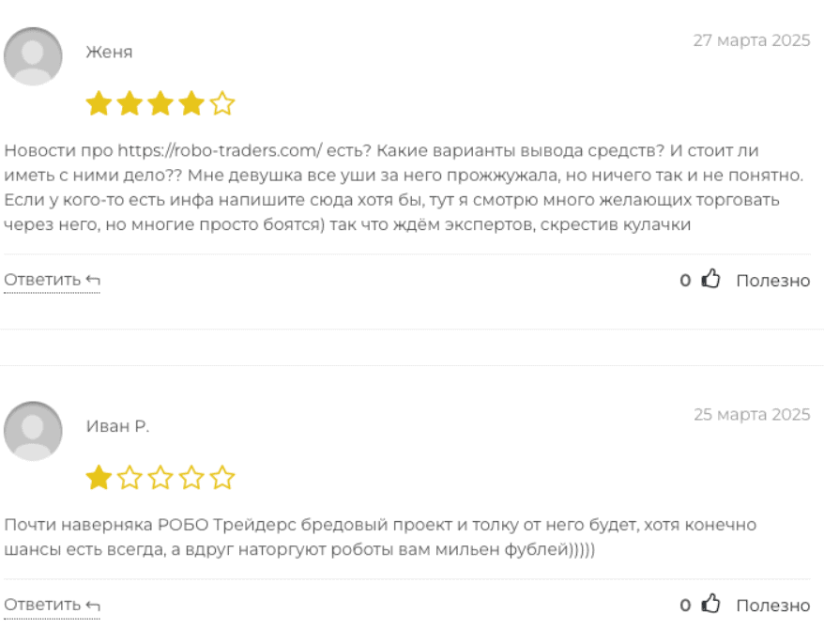Click Иван Р.'s profile avatar

click(33, 431)
